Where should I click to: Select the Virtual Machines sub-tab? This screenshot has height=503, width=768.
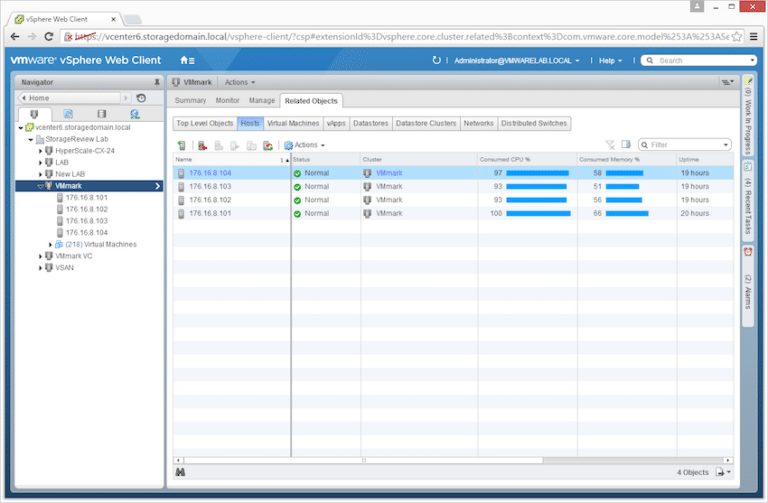point(293,123)
